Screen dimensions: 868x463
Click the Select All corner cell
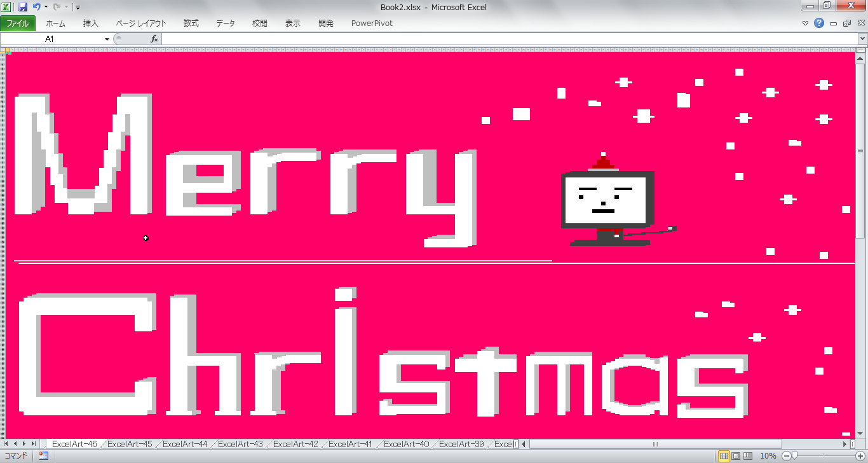click(x=3, y=49)
